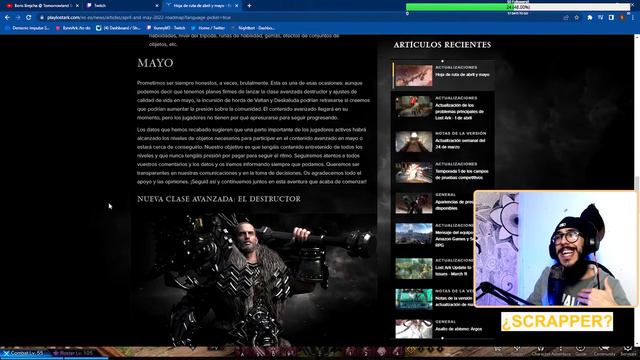Click thumbnail of Hoja de ruta article
Image resolution: width=640 pixels, height=360 pixels.
coord(413,75)
